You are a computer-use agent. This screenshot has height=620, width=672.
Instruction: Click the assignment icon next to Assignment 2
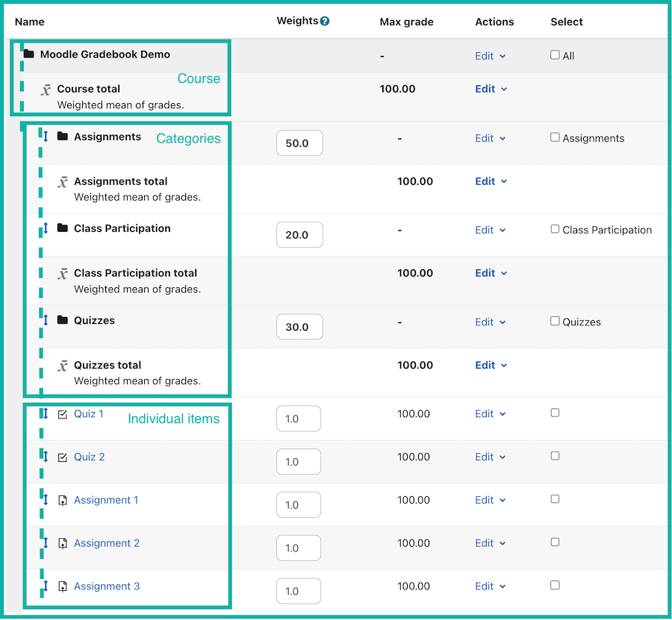click(x=63, y=544)
